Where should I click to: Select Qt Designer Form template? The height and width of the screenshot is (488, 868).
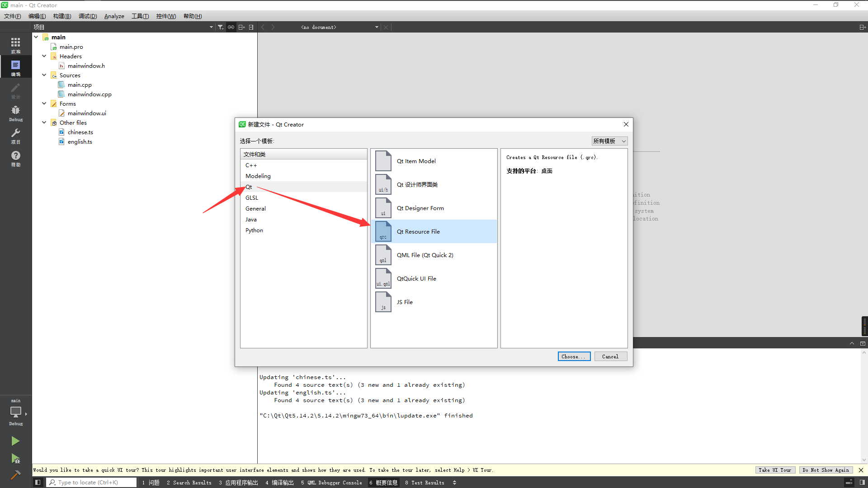[434, 208]
